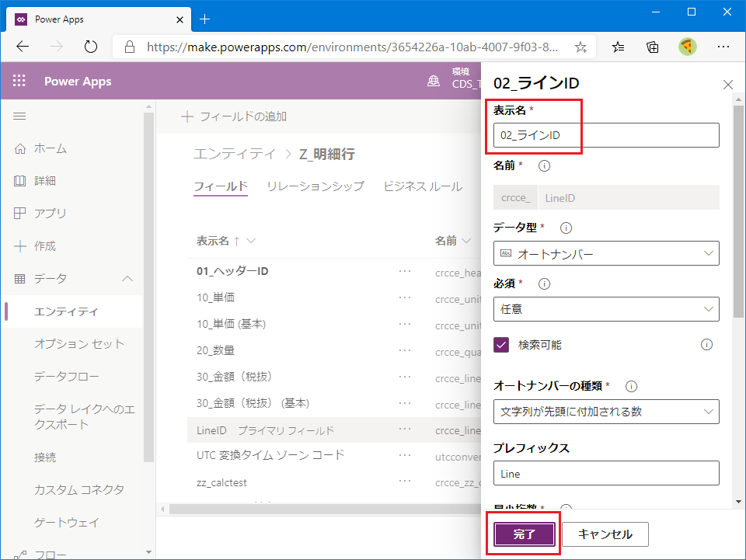The image size is (746, 560).
Task: Click the プレフィックス input field
Action: pyautogui.click(x=606, y=473)
